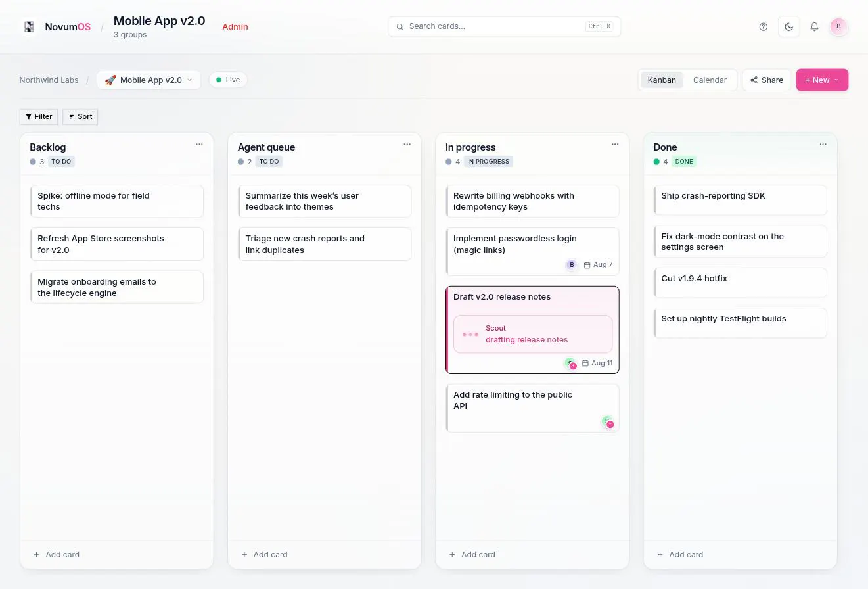Click Aug 7 due date calendar icon
Image resolution: width=868 pixels, height=589 pixels.
click(587, 265)
